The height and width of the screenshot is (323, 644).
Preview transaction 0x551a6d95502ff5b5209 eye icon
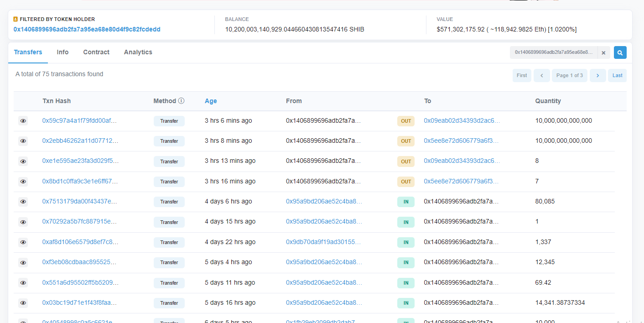tap(23, 283)
